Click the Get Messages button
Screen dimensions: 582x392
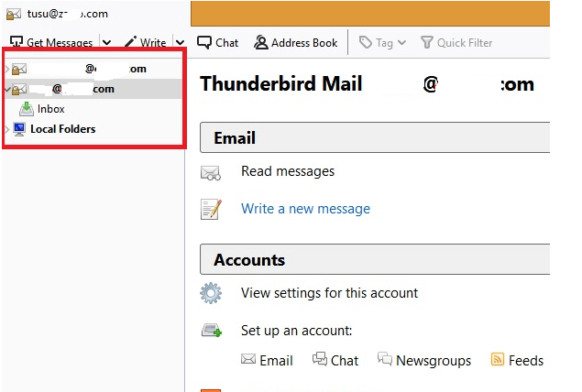[x=51, y=43]
